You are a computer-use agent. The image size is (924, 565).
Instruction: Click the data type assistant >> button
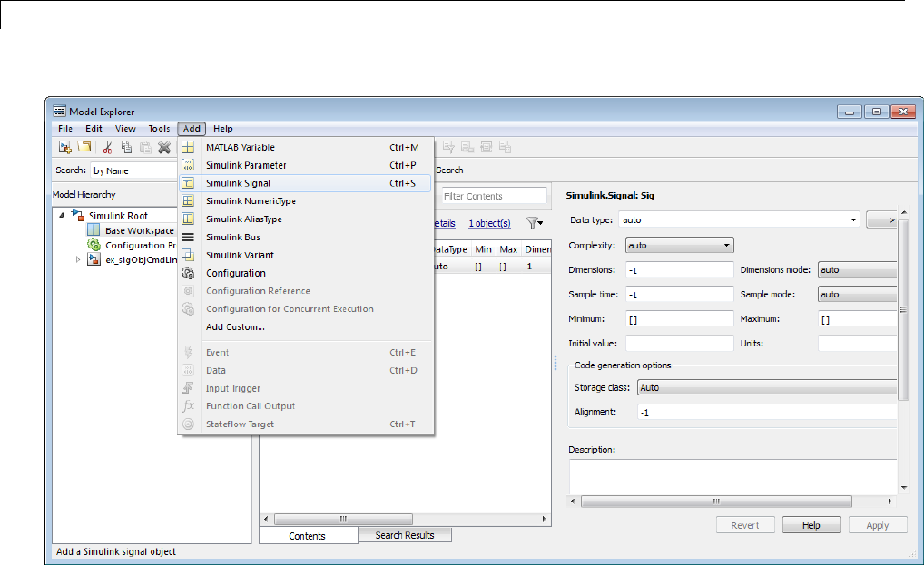tap(881, 220)
